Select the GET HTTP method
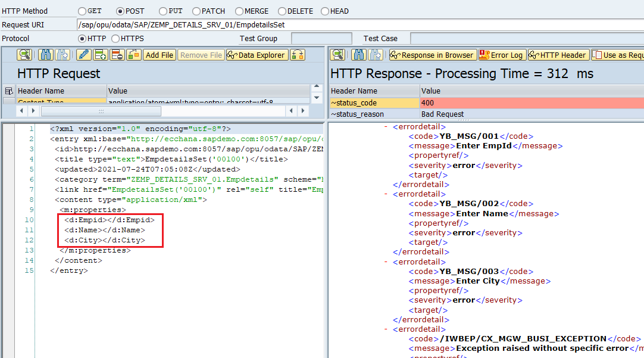The height and width of the screenshot is (358, 644). click(x=83, y=11)
